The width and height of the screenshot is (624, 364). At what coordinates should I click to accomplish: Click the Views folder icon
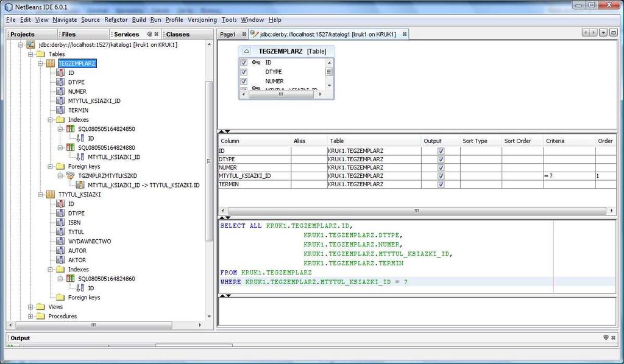(40, 307)
